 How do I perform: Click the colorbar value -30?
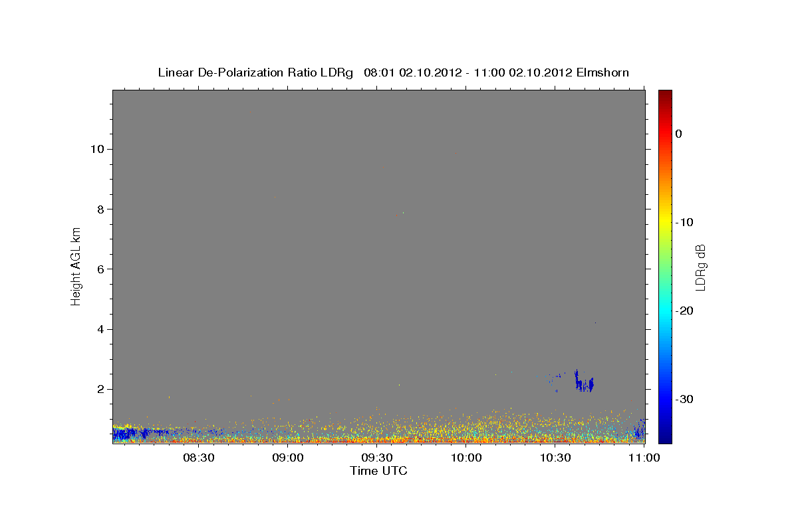click(x=684, y=399)
